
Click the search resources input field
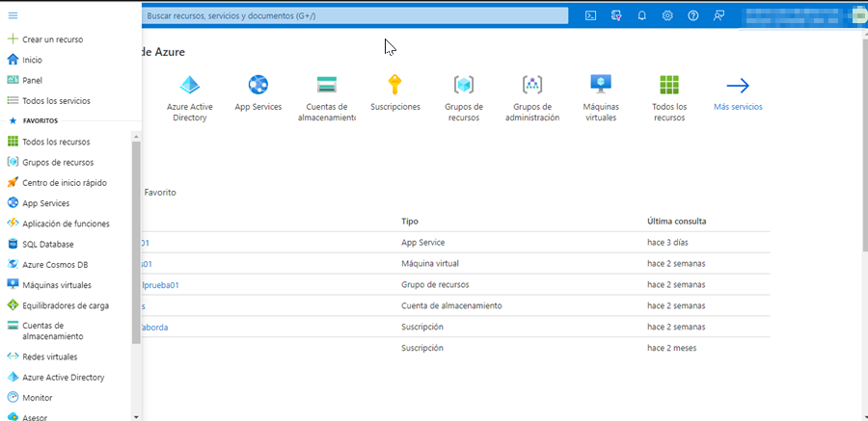point(355,16)
